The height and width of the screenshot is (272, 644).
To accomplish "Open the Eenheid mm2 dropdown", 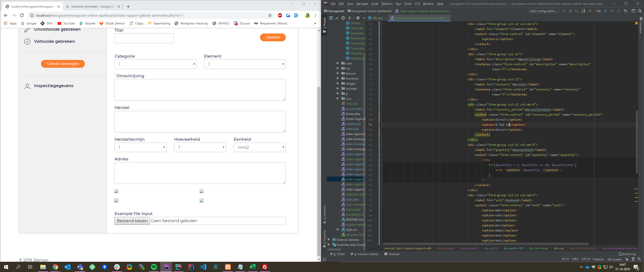I will pyautogui.click(x=259, y=147).
